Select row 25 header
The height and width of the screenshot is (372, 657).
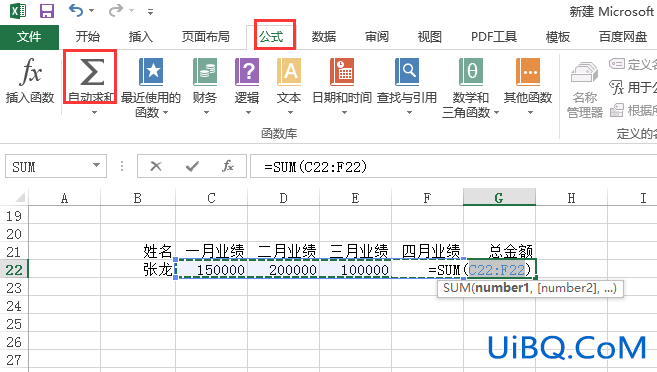click(x=14, y=324)
